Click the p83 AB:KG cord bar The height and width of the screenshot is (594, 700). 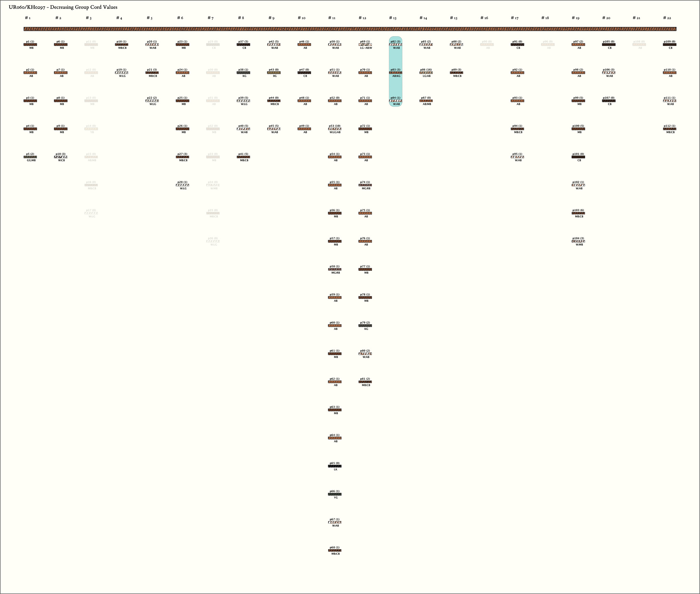pyautogui.click(x=395, y=73)
